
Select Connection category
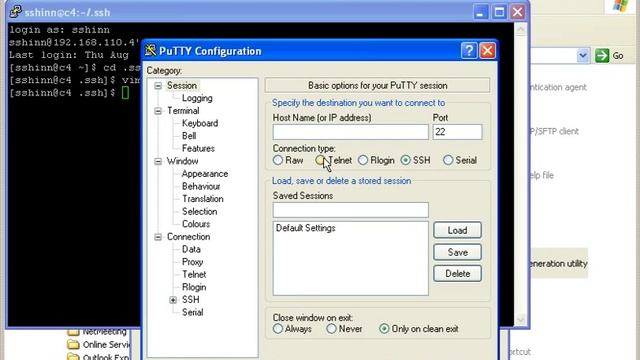(x=188, y=237)
